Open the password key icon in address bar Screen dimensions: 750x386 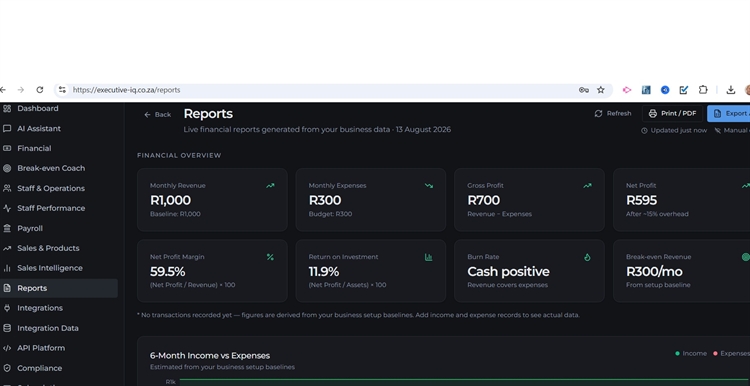pos(584,90)
